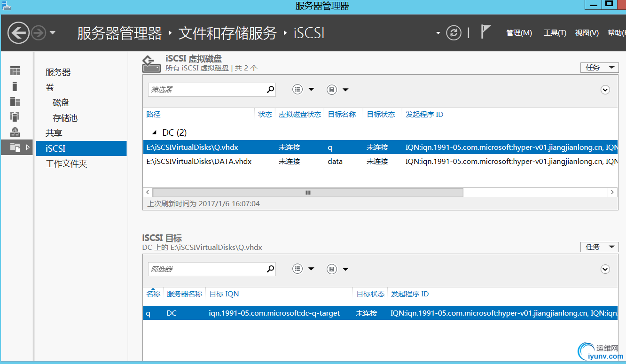Expand the dropdown arrow left of refresh icon
626x364 pixels.
point(438,33)
